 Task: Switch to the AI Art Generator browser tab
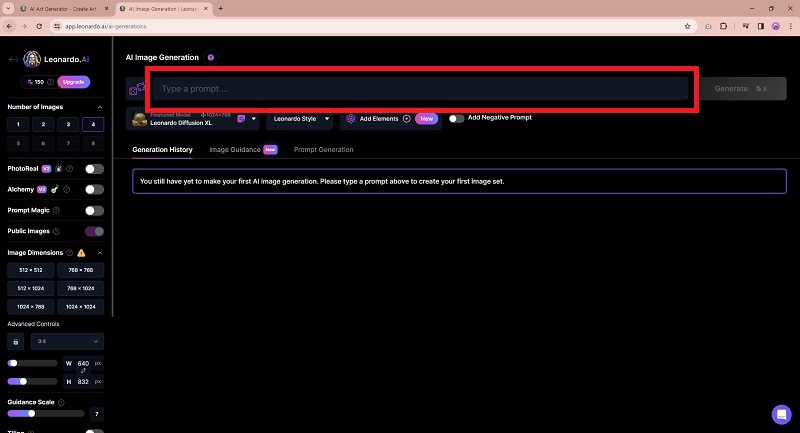pos(64,9)
